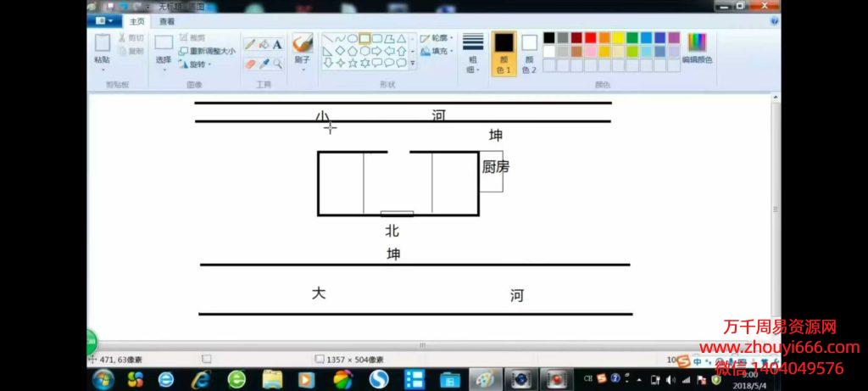Select the Text tool
Image resolution: width=868 pixels, height=391 pixels.
(277, 44)
